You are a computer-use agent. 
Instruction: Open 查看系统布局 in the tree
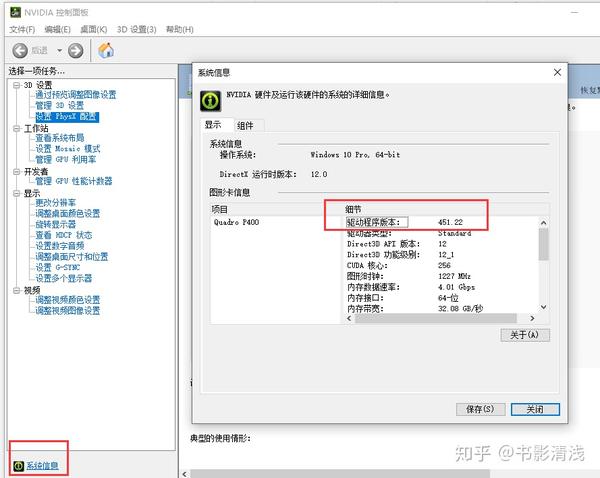point(60,138)
